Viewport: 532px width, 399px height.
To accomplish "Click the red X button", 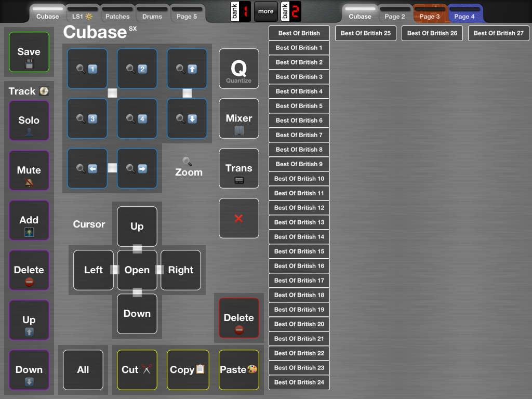I will pos(239,218).
